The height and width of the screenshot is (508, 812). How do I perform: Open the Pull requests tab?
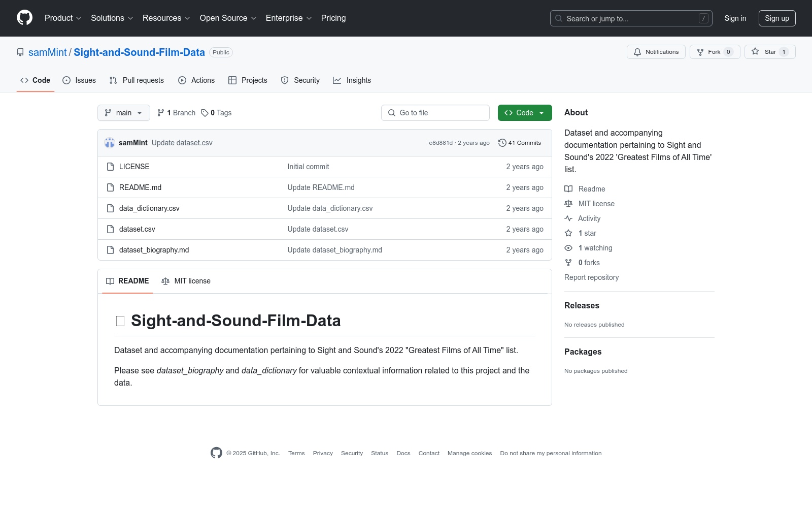pos(137,80)
